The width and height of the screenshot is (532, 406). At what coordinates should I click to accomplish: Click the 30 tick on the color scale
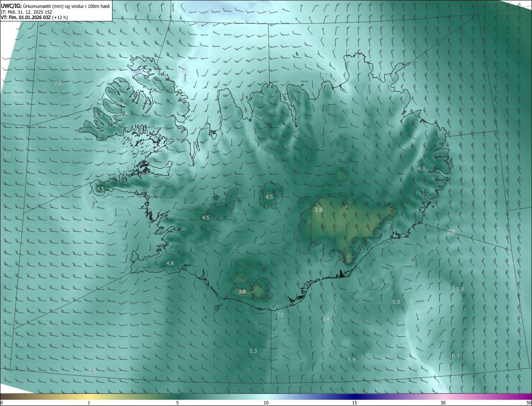443,403
